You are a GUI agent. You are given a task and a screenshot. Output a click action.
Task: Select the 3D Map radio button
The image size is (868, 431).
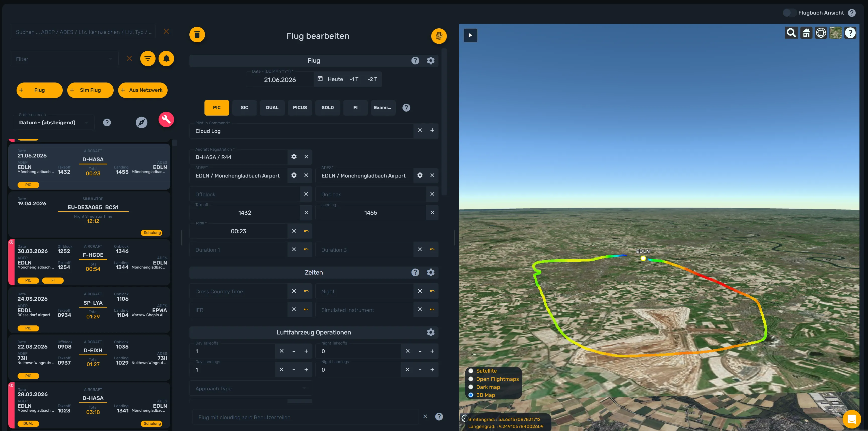click(x=471, y=395)
